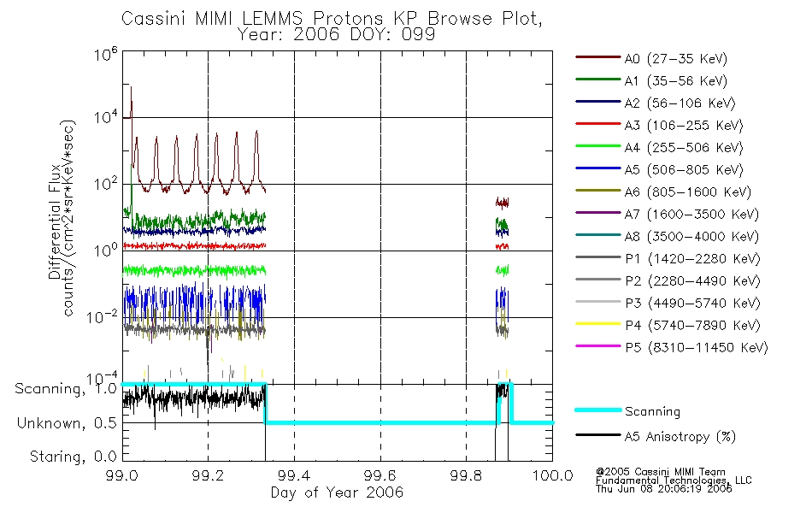812x513 pixels.
Task: Click the A4 (255-506 KeV) legend label
Action: 683,148
